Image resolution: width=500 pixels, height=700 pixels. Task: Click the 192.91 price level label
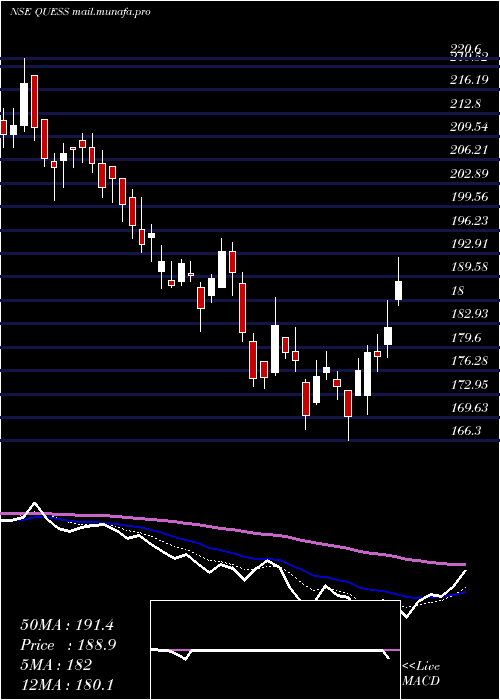pyautogui.click(x=469, y=244)
